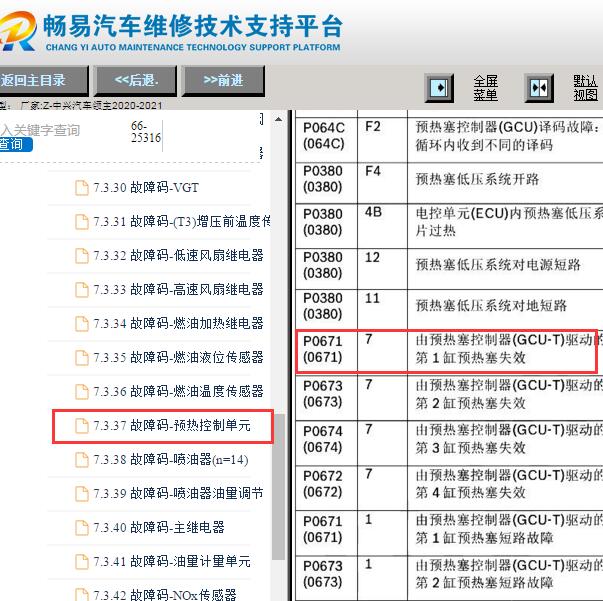Viewport: 603px width, 601px height.
Task: Select the 默认视图 link
Action: (x=586, y=88)
